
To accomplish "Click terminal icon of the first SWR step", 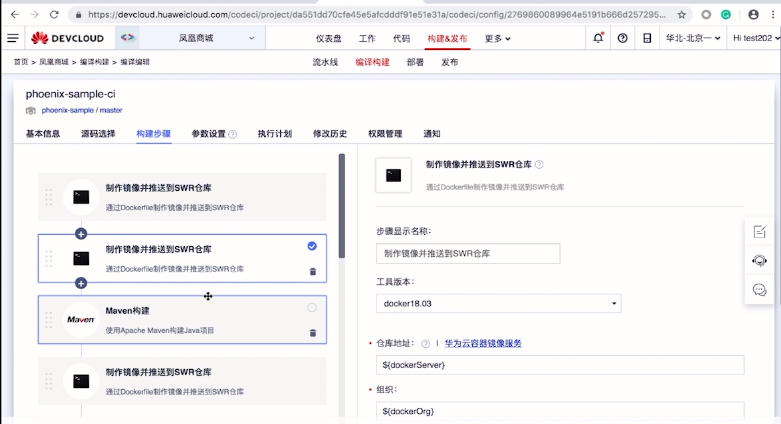I will (81, 197).
